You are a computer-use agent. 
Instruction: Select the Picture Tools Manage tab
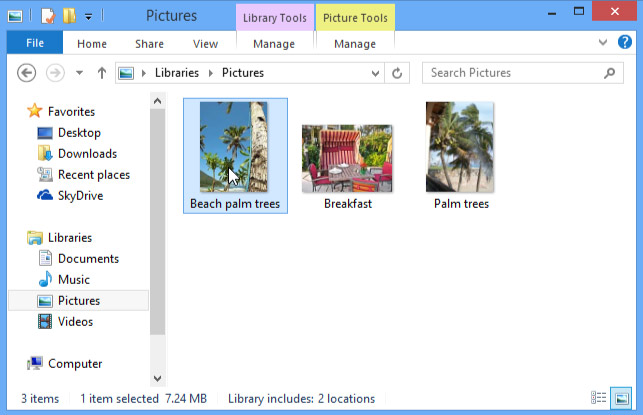point(355,44)
